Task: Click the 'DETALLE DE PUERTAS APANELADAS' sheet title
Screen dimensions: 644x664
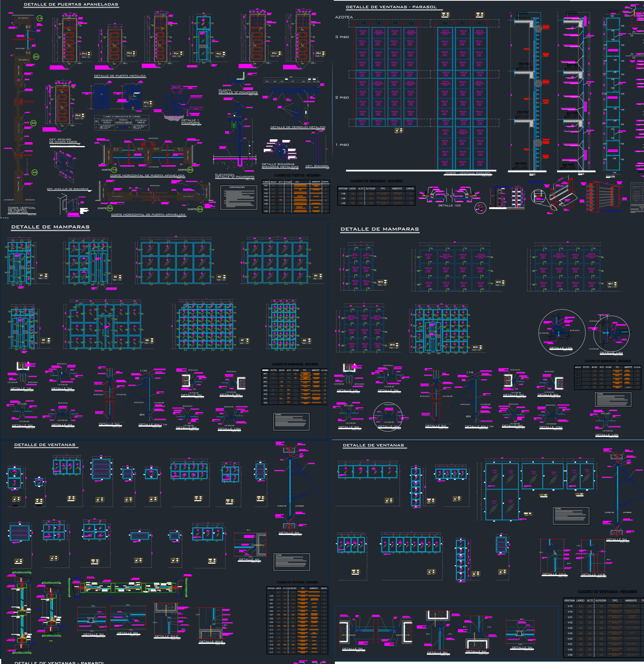Action: point(71,4)
